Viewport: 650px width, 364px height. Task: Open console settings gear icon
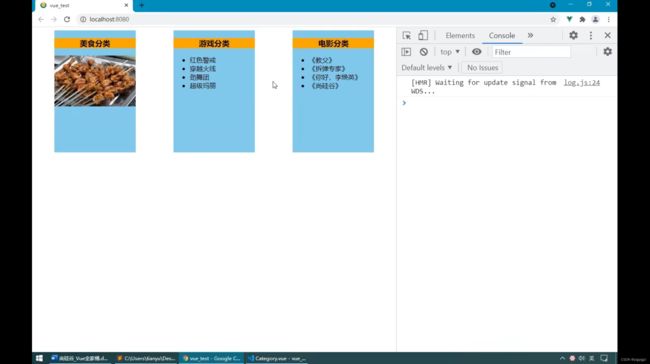point(607,52)
